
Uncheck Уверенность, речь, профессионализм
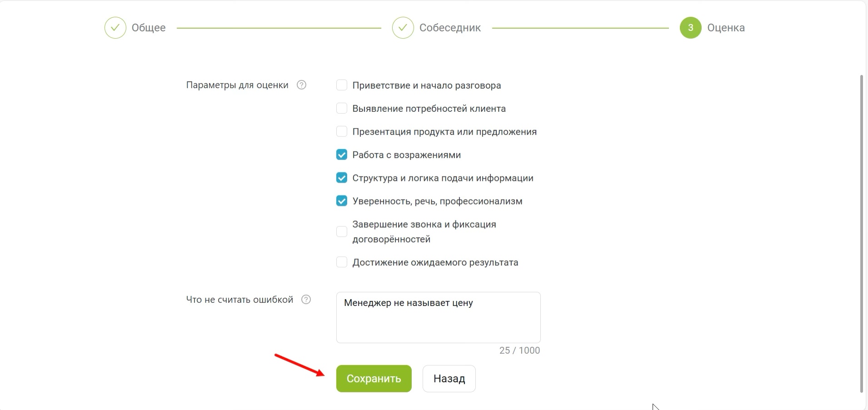click(342, 201)
